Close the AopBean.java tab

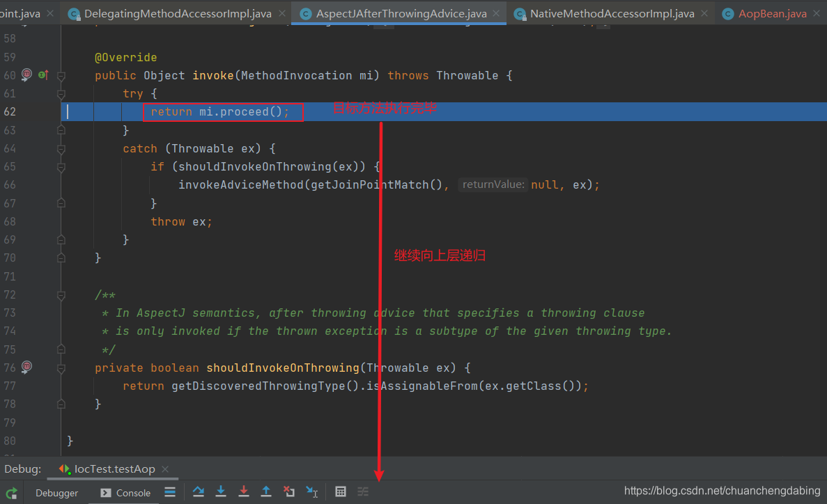click(x=817, y=14)
